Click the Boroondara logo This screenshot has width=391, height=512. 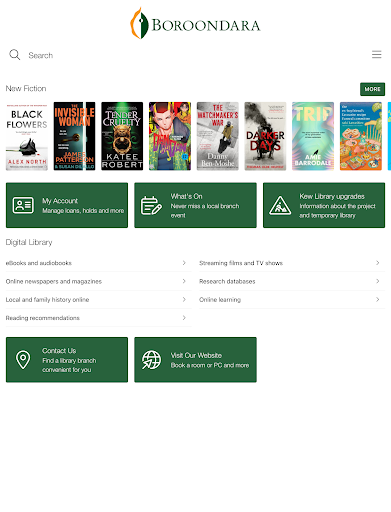[195, 24]
